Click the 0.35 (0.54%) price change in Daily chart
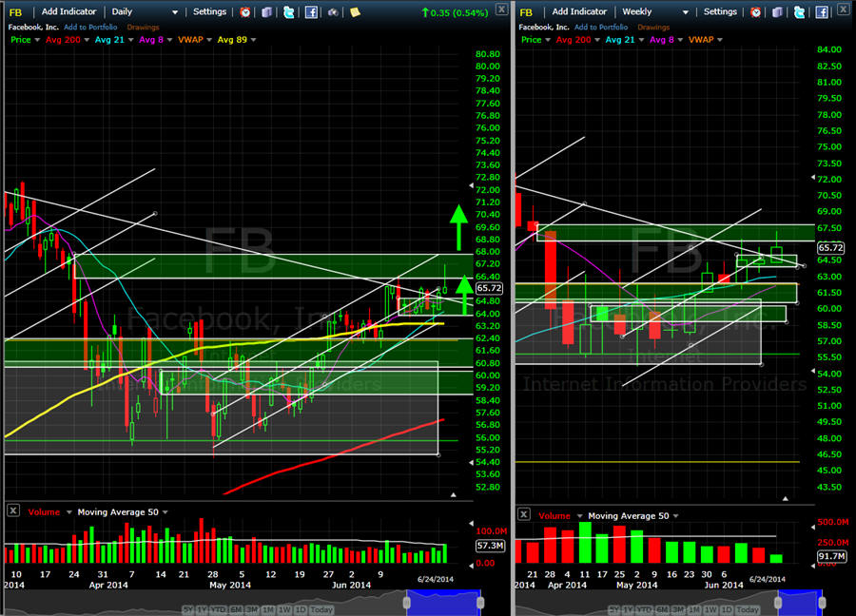856x616 pixels. click(x=455, y=12)
